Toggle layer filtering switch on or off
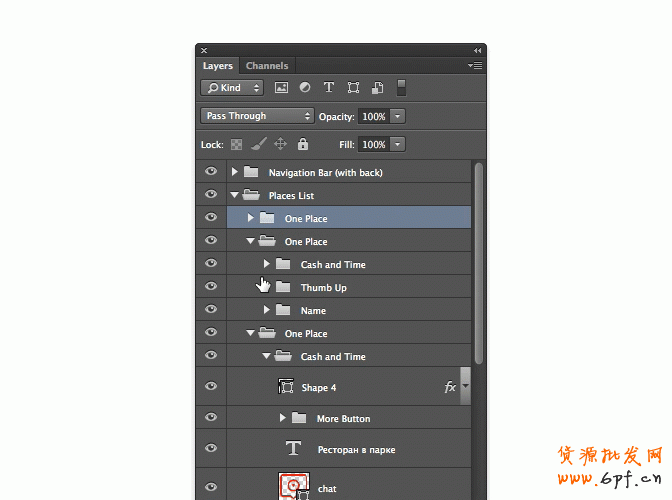Viewport: 672px width, 500px height. click(x=401, y=87)
